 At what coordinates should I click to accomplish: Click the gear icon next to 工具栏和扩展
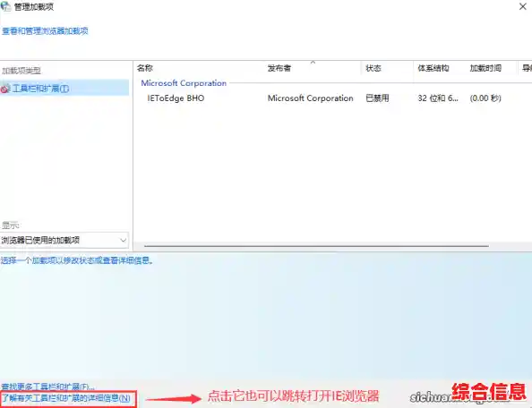coord(5,89)
